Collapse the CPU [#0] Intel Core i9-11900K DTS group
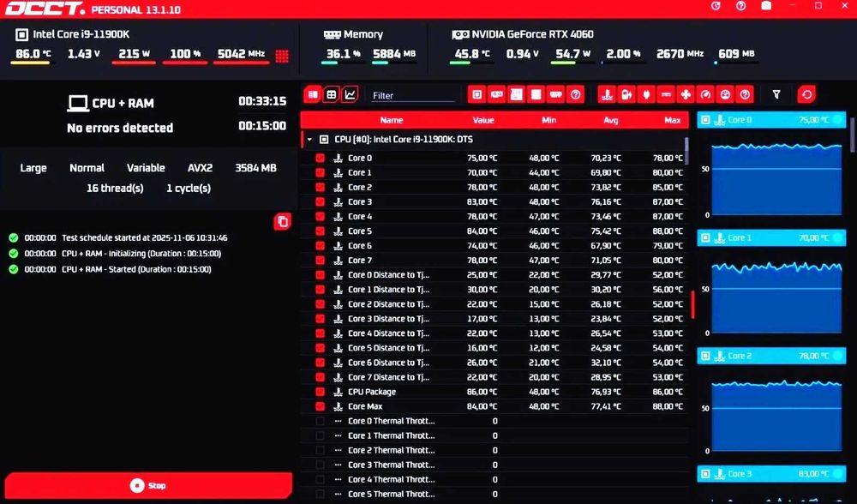The height and width of the screenshot is (504, 857). (x=309, y=140)
